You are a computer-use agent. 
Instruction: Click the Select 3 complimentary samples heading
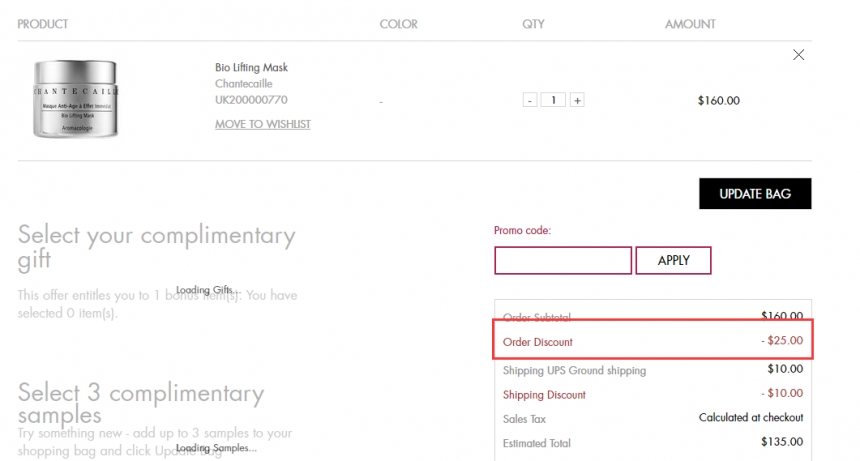click(141, 403)
